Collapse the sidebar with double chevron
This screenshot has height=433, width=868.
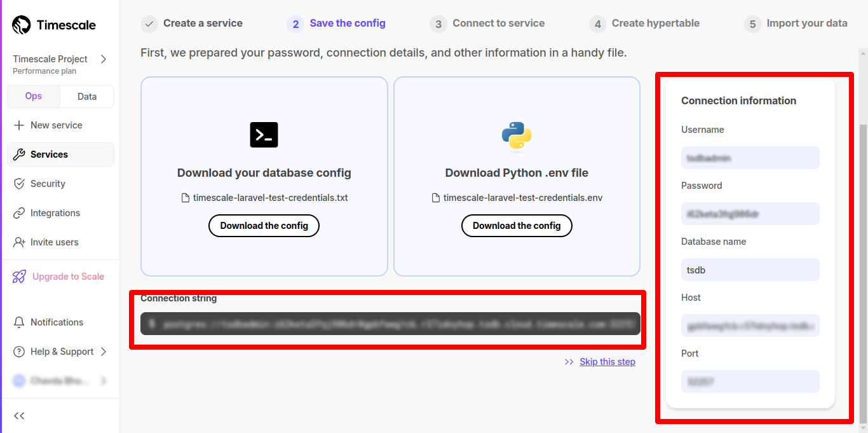click(19, 416)
